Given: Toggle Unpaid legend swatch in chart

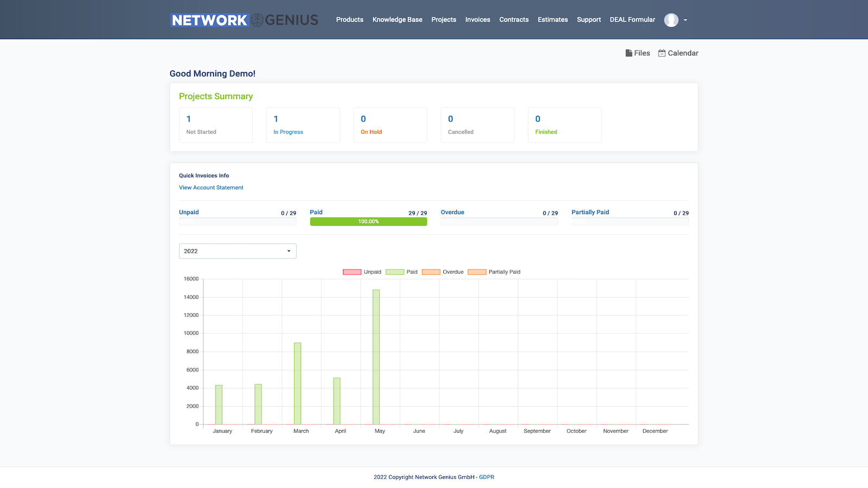Looking at the screenshot, I should click(x=352, y=272).
